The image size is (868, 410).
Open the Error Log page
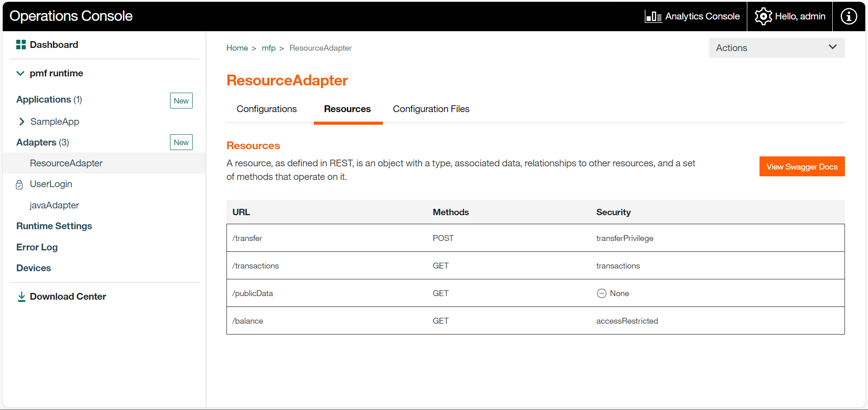coord(37,247)
